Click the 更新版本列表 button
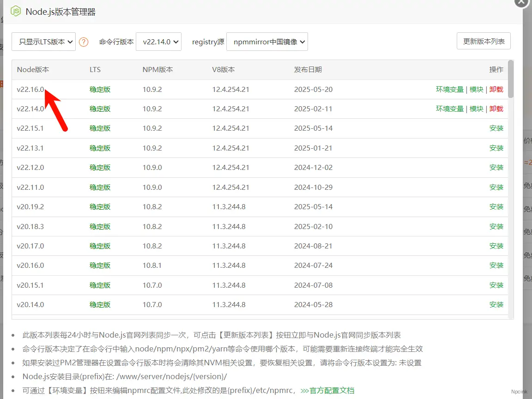 tap(484, 41)
